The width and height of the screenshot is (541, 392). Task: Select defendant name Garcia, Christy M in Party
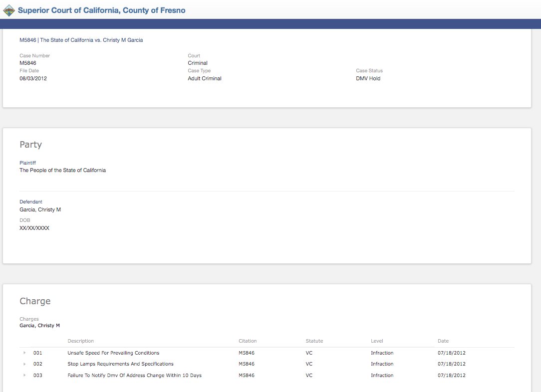[x=40, y=209]
